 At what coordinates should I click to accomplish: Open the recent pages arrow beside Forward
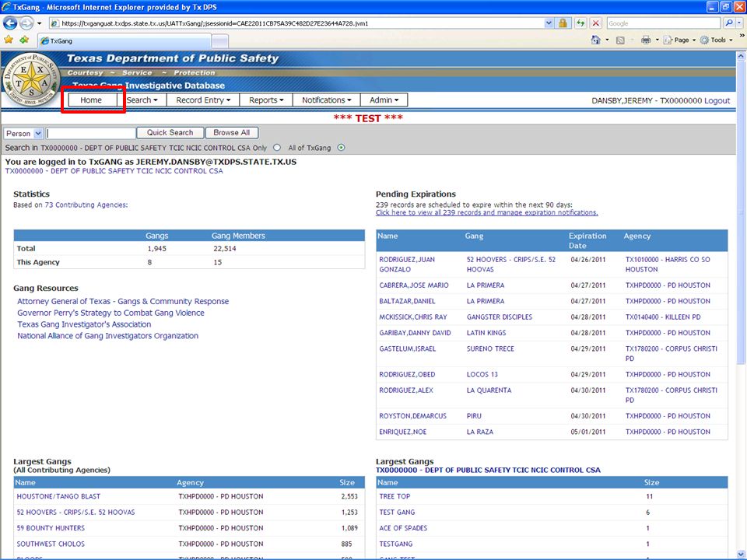[39, 23]
